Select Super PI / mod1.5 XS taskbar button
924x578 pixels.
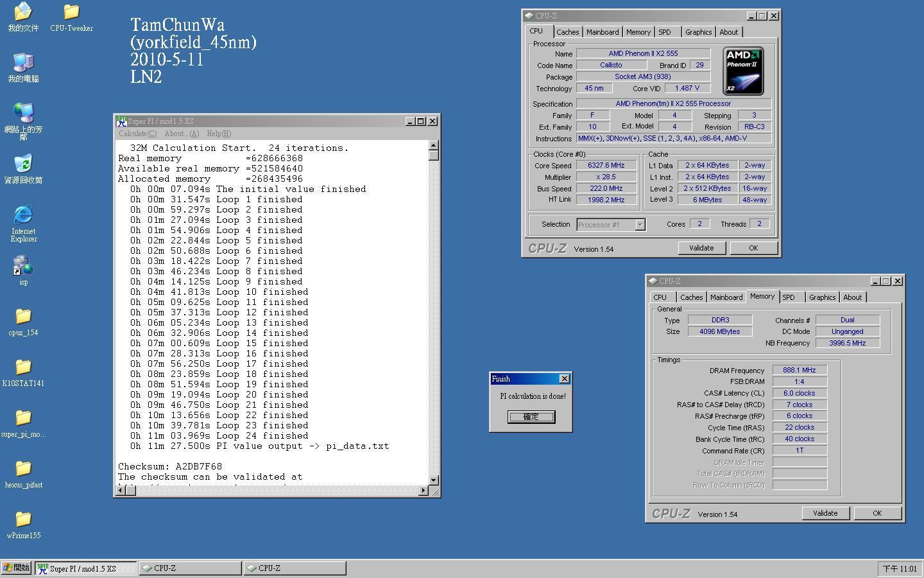[85, 568]
